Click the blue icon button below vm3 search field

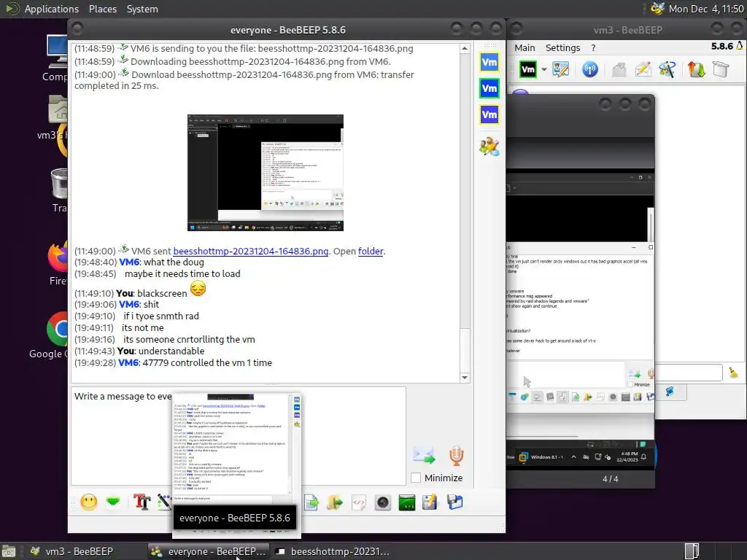pos(670,392)
